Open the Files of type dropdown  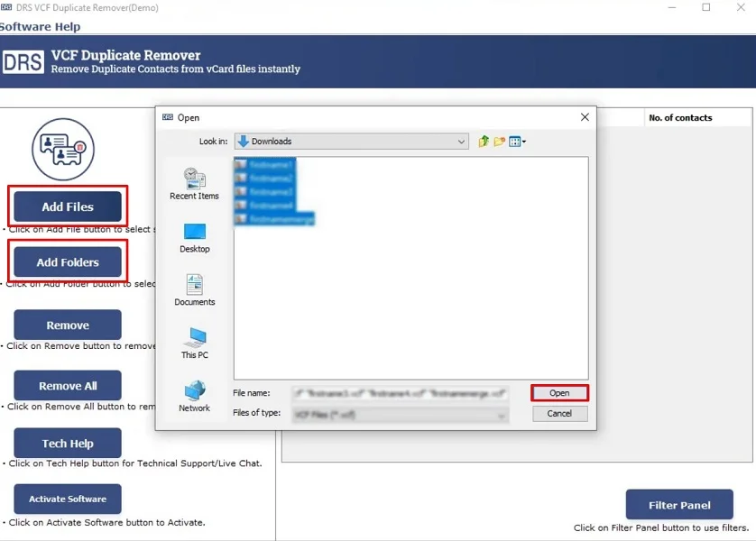[x=501, y=414]
